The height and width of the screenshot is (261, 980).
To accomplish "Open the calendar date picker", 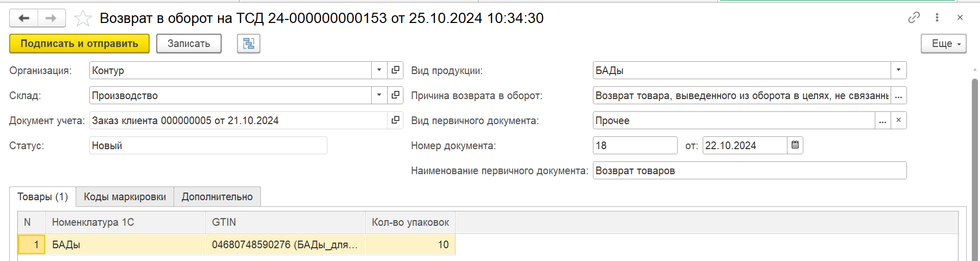I will tap(795, 145).
